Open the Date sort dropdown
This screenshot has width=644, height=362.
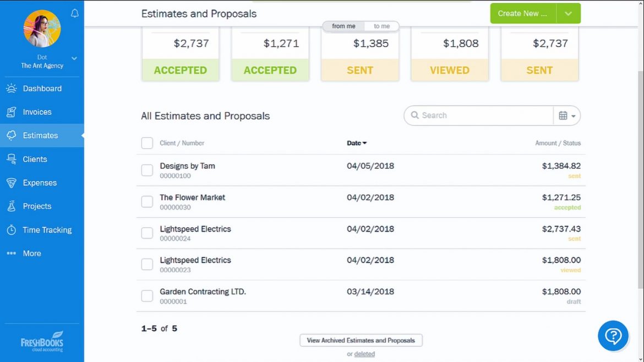[357, 142]
